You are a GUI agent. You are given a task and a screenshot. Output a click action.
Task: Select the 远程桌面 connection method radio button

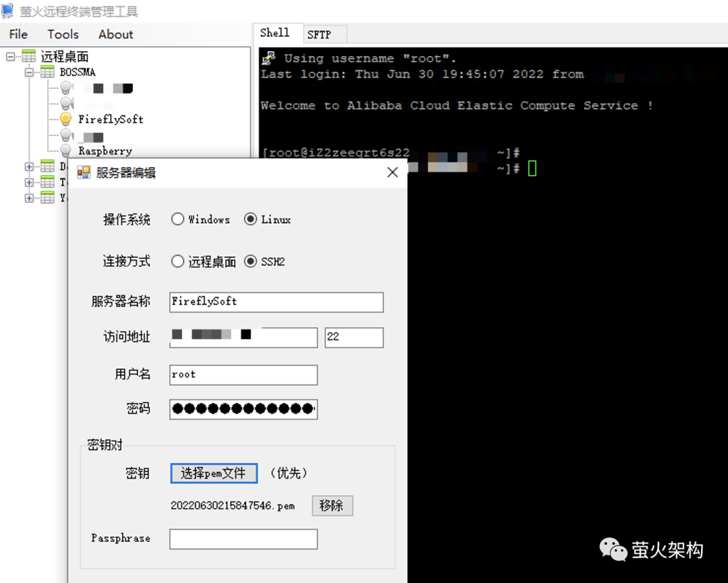click(177, 262)
